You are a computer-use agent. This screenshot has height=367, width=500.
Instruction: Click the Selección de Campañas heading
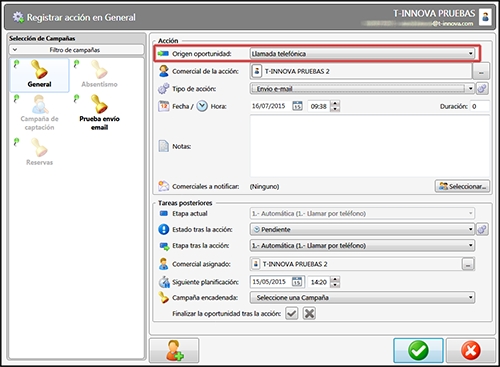(42, 38)
